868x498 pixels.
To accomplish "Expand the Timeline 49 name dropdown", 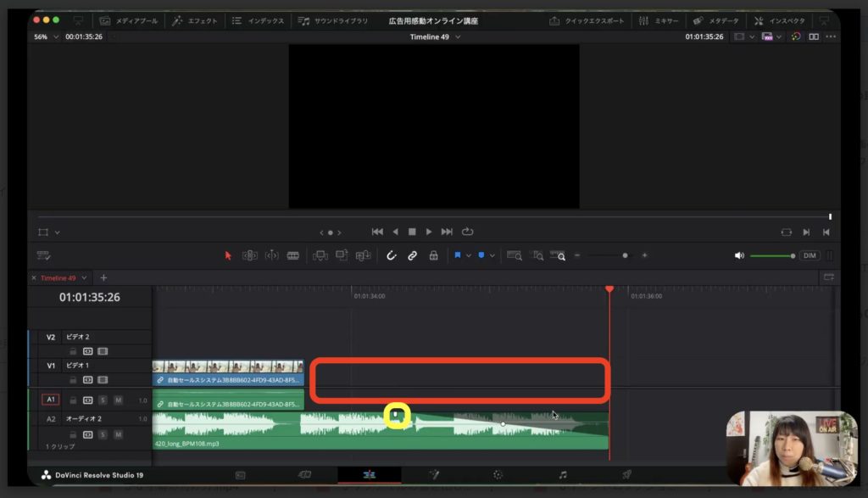I will tap(458, 37).
